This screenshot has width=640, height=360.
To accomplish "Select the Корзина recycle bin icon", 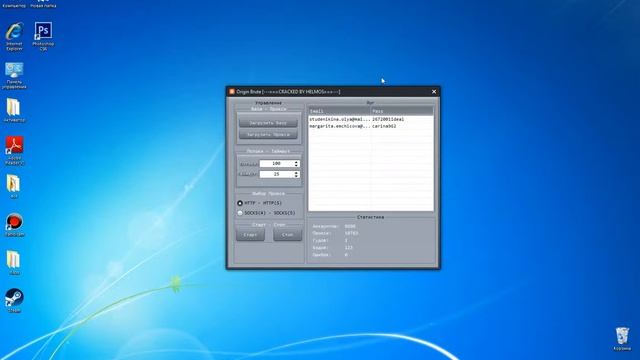I will (622, 339).
